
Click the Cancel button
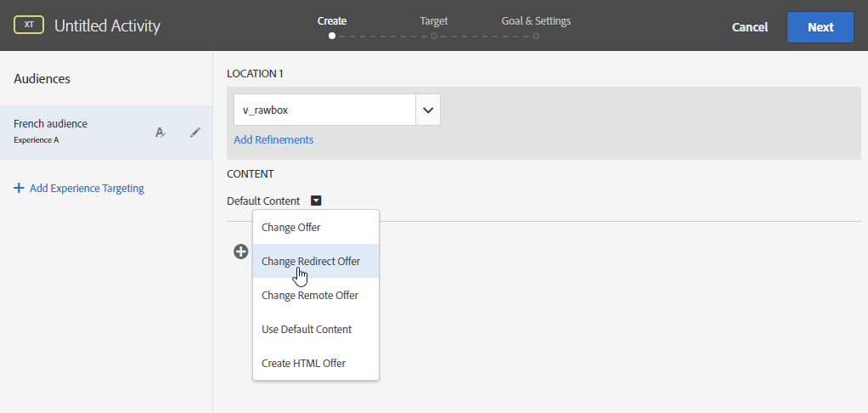pyautogui.click(x=750, y=27)
